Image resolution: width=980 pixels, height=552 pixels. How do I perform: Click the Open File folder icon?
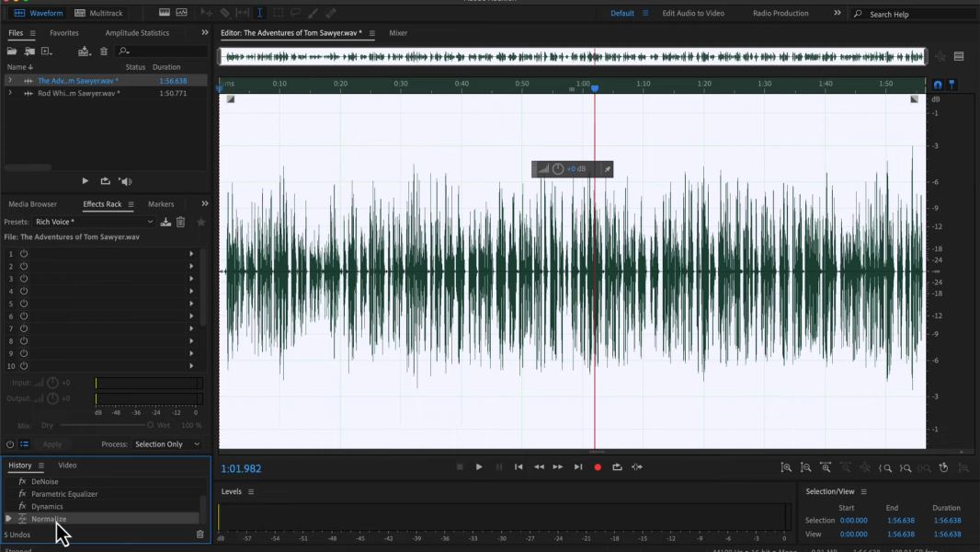click(12, 52)
